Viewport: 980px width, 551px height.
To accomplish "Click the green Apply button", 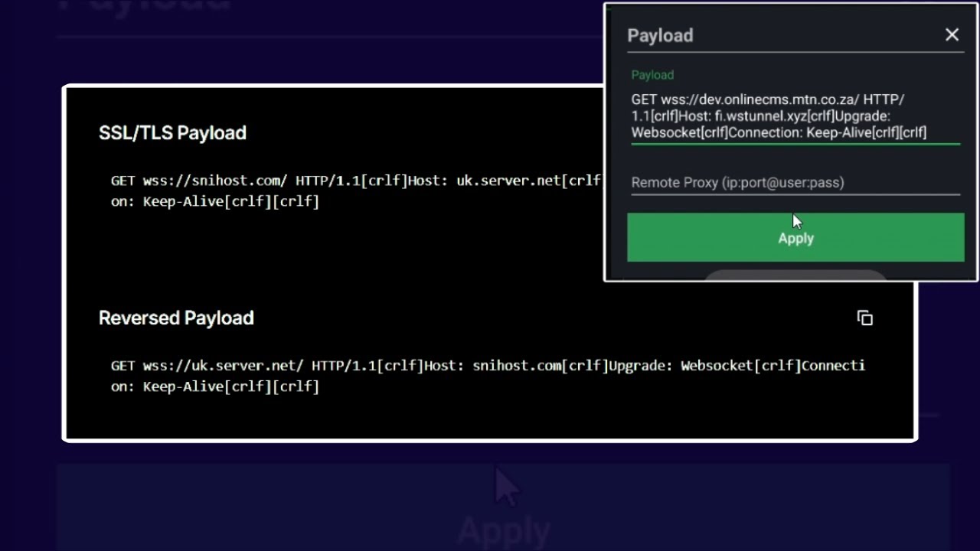I will click(x=795, y=237).
